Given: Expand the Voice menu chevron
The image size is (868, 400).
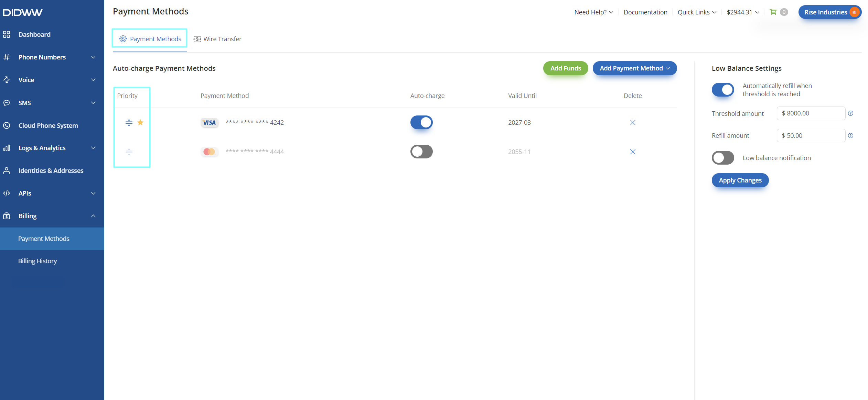Looking at the screenshot, I should coord(93,80).
